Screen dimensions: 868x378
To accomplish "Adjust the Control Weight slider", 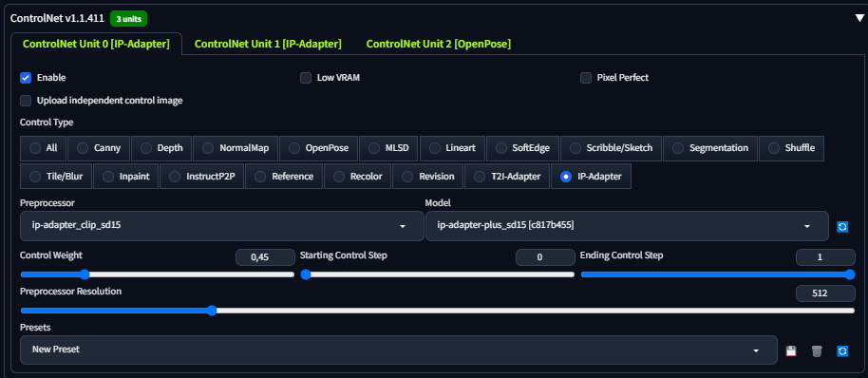I will point(158,274).
